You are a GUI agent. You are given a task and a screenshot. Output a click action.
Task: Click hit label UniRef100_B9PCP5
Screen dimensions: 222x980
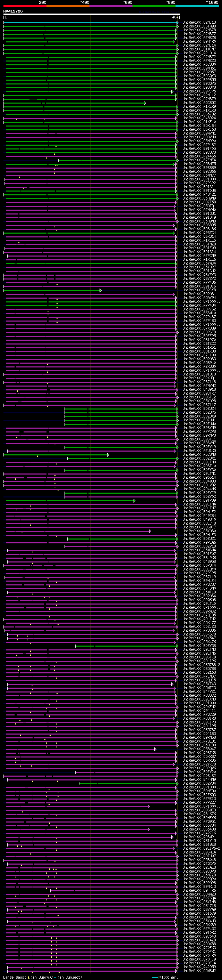[199, 91]
